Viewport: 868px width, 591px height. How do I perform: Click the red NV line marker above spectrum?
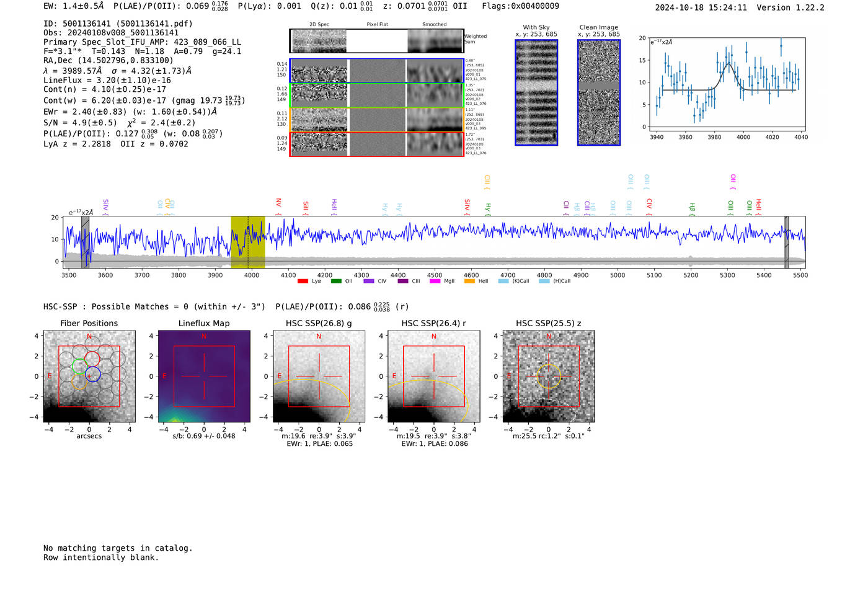[x=278, y=205]
